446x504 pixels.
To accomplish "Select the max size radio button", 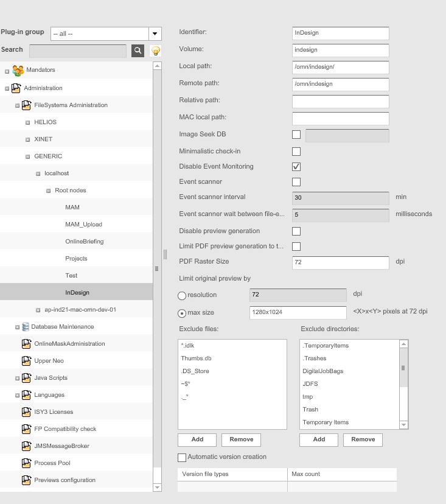I will (x=182, y=313).
